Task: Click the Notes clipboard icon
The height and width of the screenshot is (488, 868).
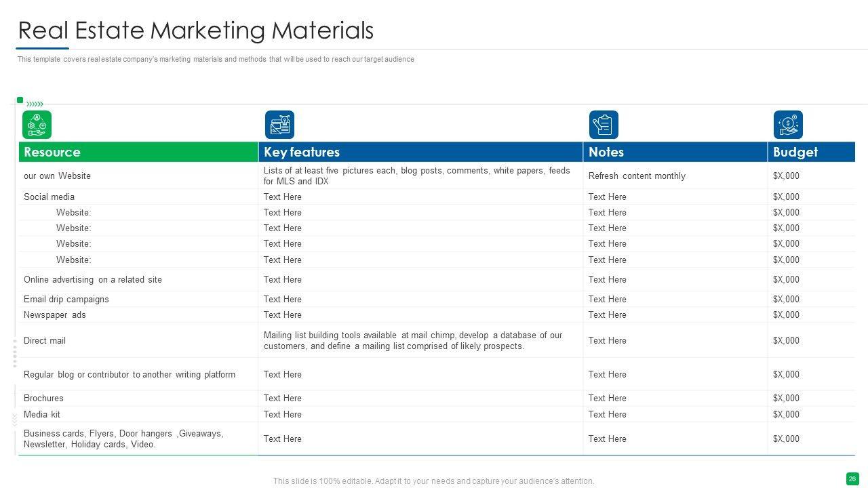Action: (x=604, y=125)
